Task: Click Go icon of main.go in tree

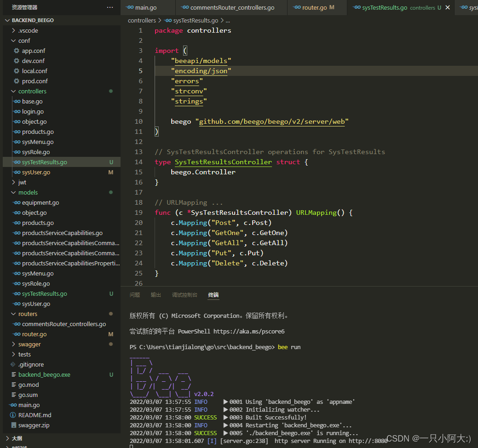Action: click(13, 405)
